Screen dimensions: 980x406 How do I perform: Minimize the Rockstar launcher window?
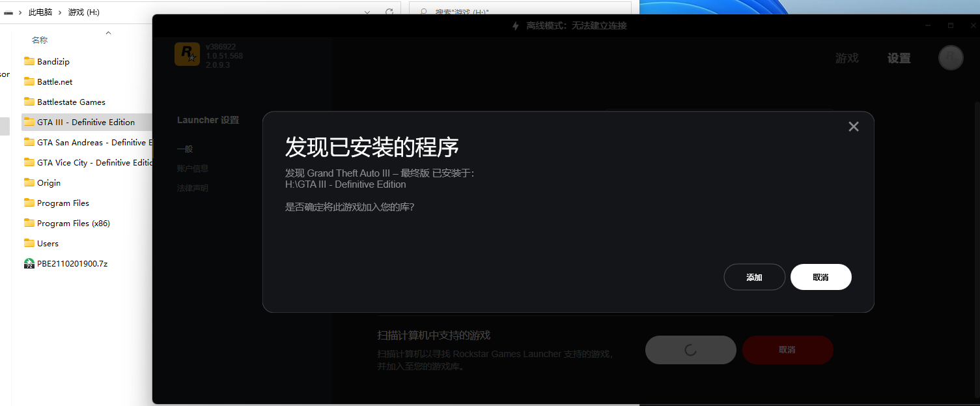click(929, 25)
